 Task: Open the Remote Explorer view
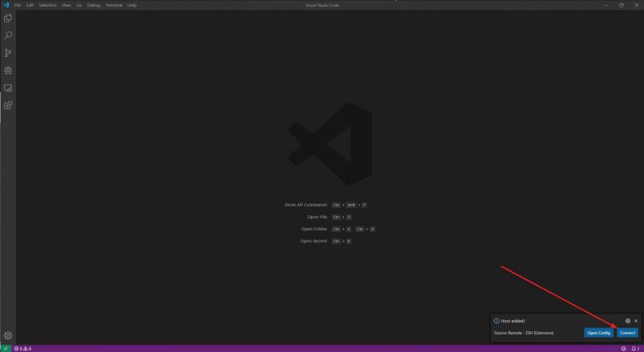(x=8, y=88)
